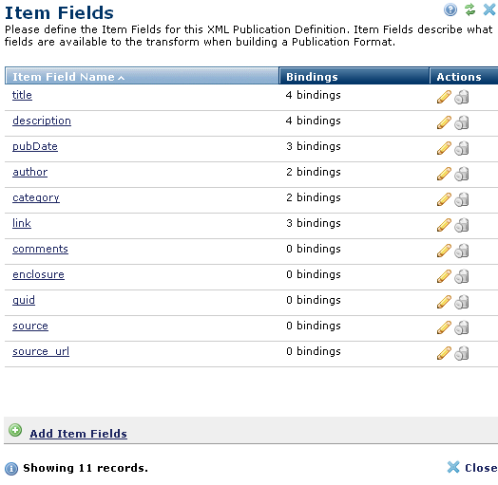The image size is (498, 485).
Task: Open the category item field link
Action: coord(36,198)
